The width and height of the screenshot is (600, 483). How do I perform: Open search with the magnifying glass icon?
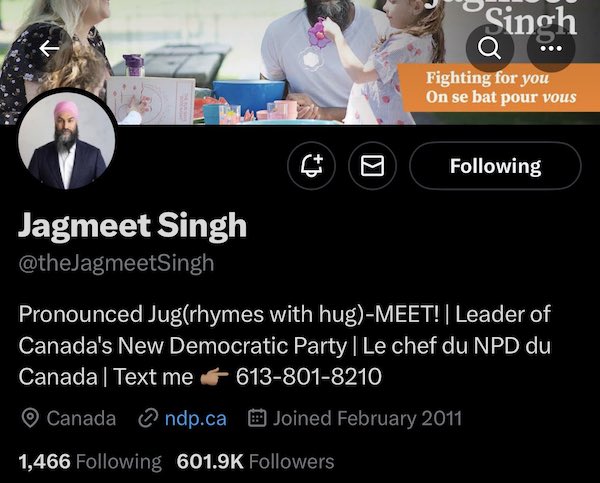coord(489,48)
